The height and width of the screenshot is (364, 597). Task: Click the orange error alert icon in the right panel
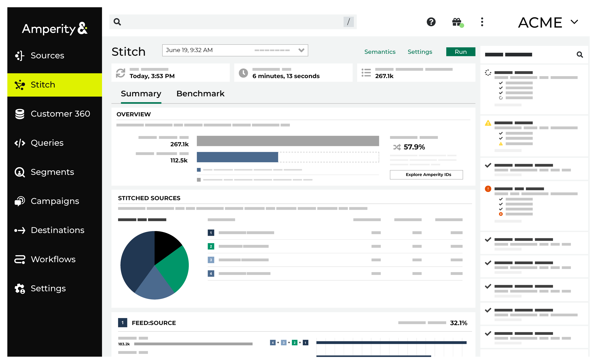488,189
